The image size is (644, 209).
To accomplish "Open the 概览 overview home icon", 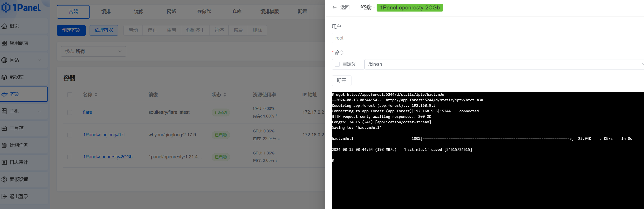I will pyautogui.click(x=4, y=26).
